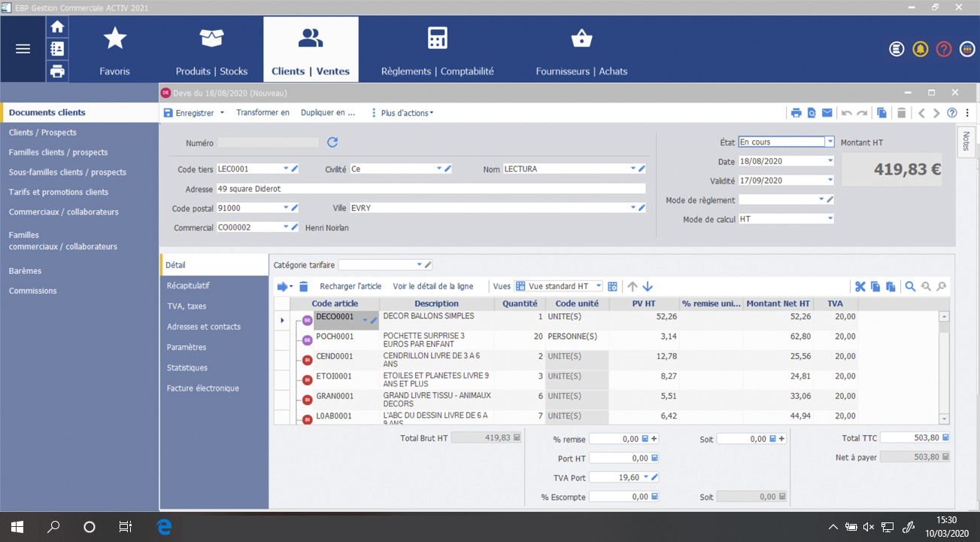Expand the Vue standard HT view selector
Screen dimensions: 980x542
pyautogui.click(x=599, y=286)
